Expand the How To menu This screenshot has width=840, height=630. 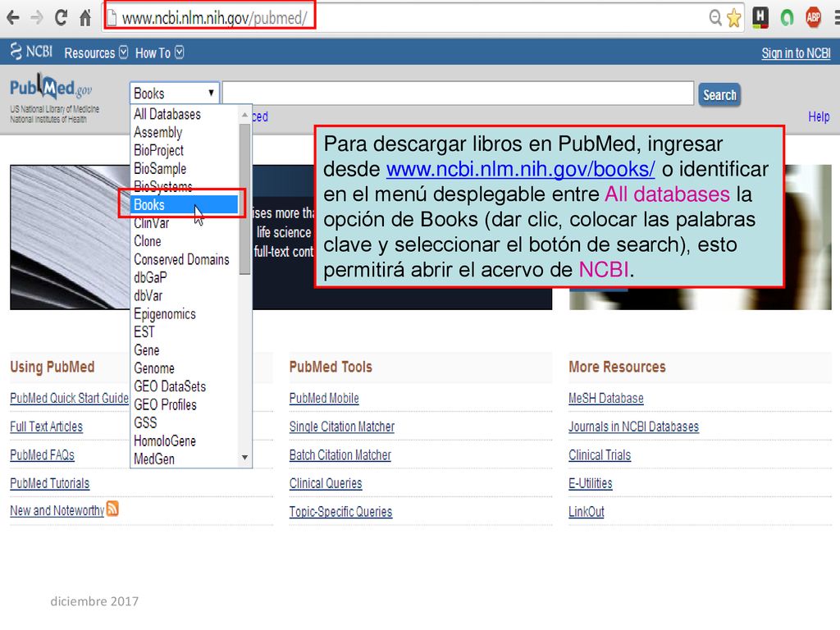(x=159, y=52)
